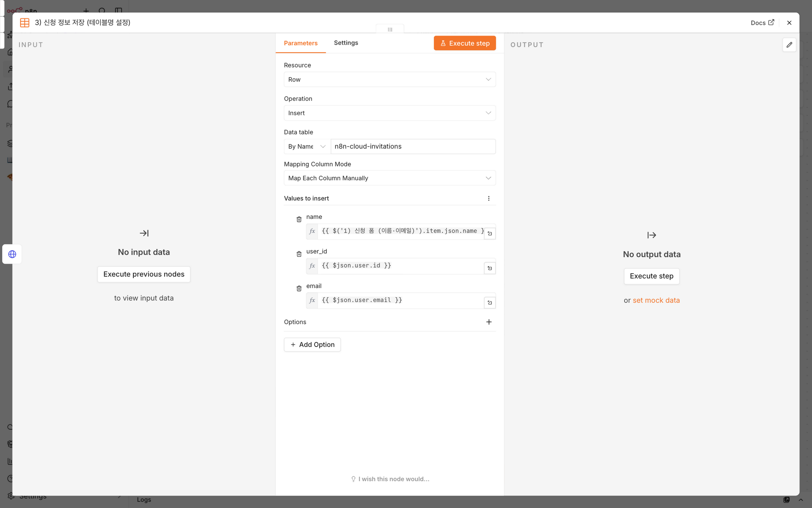Click the fx toggle on the email field

click(x=312, y=300)
